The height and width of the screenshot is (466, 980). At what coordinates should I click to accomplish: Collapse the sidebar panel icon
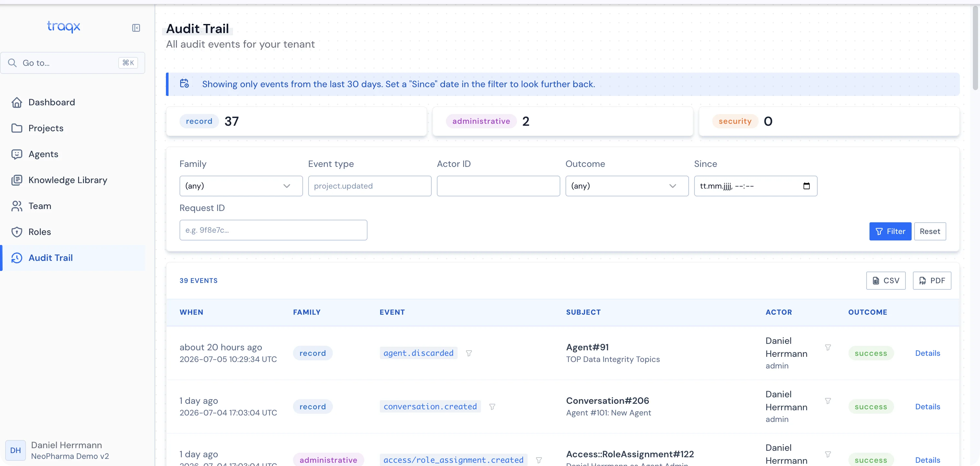136,28
